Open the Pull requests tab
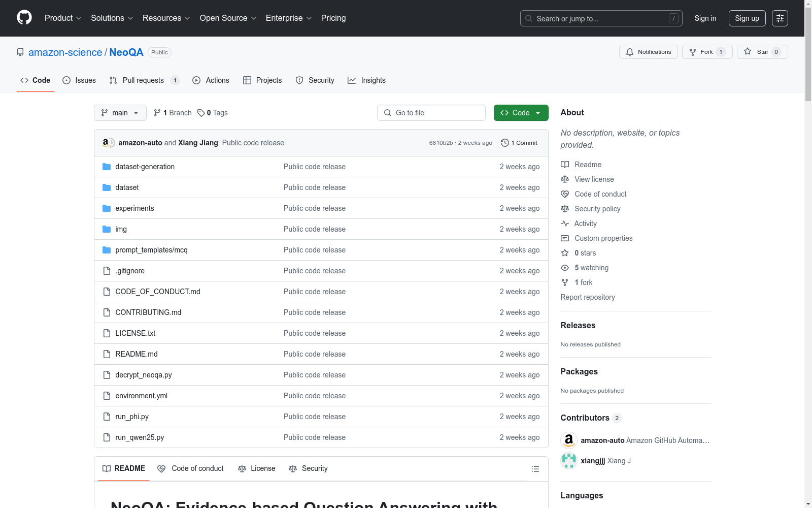 [x=145, y=80]
